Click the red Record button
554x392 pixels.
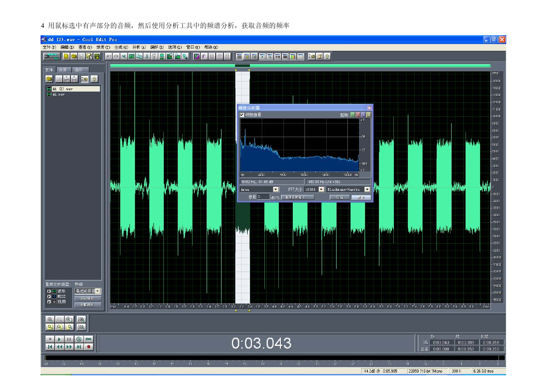pos(88,347)
